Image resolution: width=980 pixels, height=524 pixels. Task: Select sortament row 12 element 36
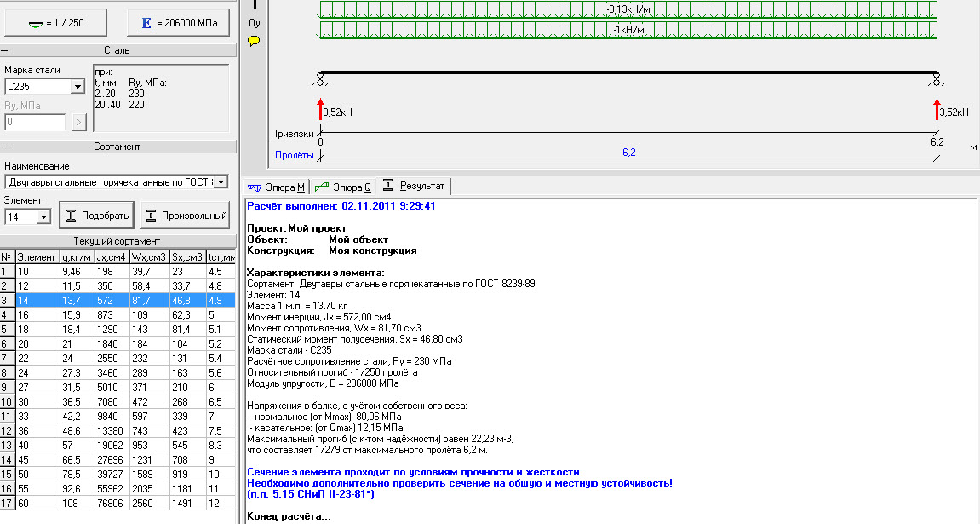pyautogui.click(x=117, y=430)
